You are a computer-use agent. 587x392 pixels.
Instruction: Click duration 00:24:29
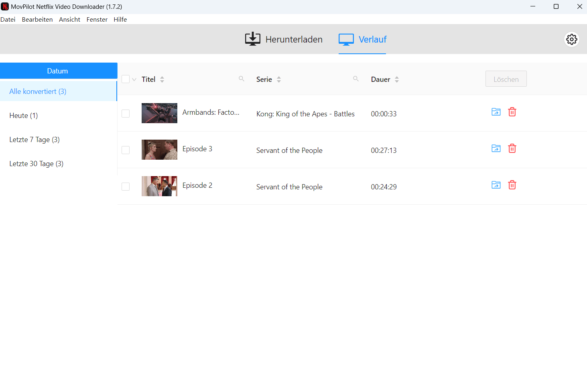[x=384, y=187]
